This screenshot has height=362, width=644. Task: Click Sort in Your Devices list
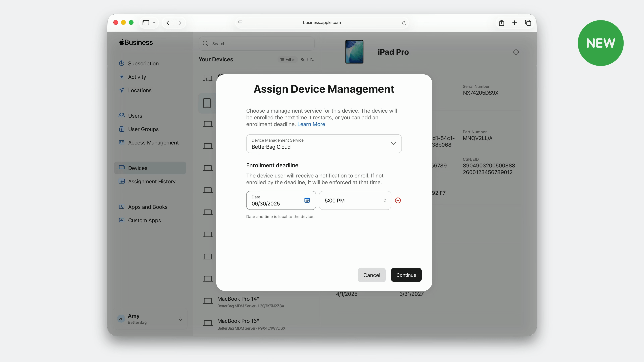click(x=307, y=60)
